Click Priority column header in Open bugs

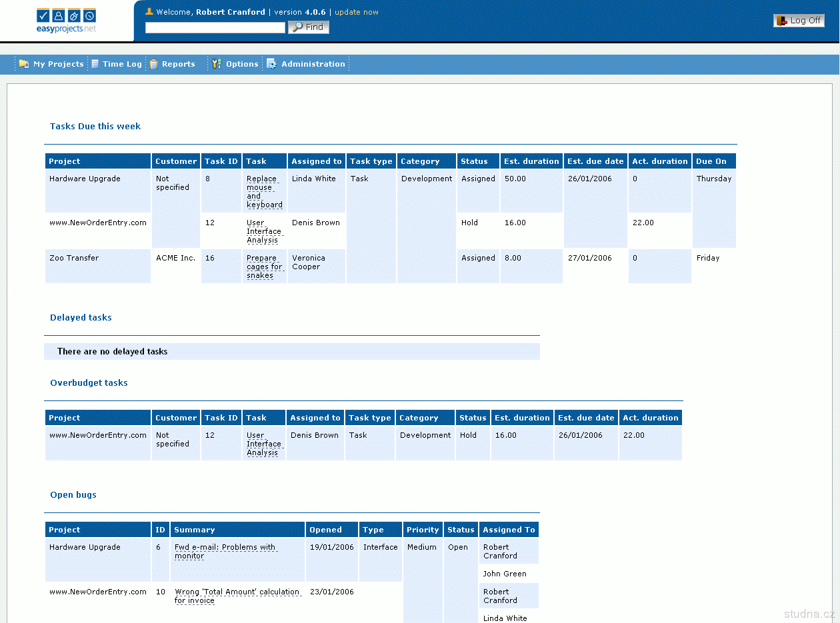tap(423, 530)
